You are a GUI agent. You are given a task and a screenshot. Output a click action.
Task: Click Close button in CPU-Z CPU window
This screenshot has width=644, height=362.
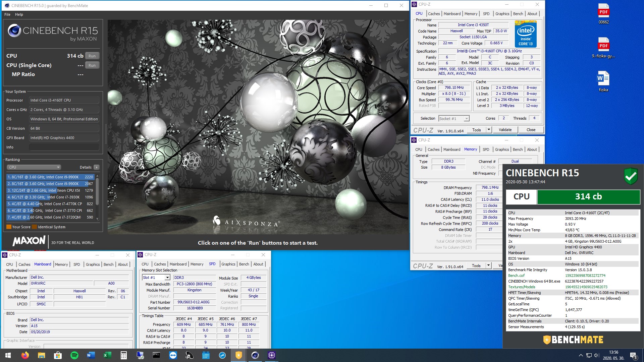click(x=531, y=130)
